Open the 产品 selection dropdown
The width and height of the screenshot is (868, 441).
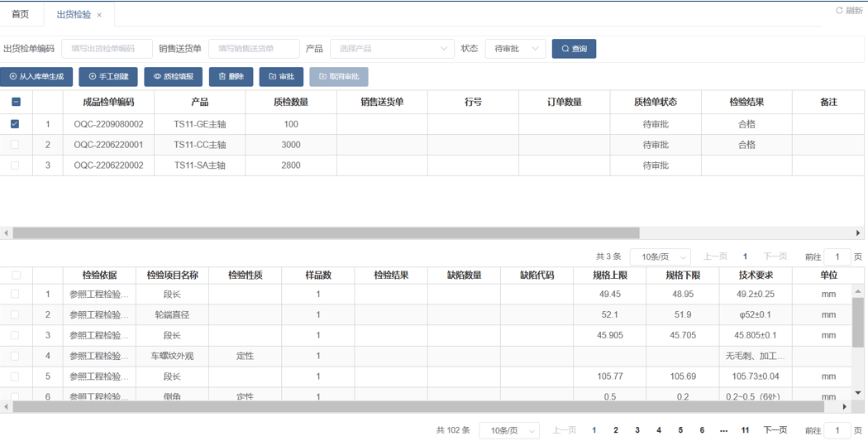tap(393, 49)
